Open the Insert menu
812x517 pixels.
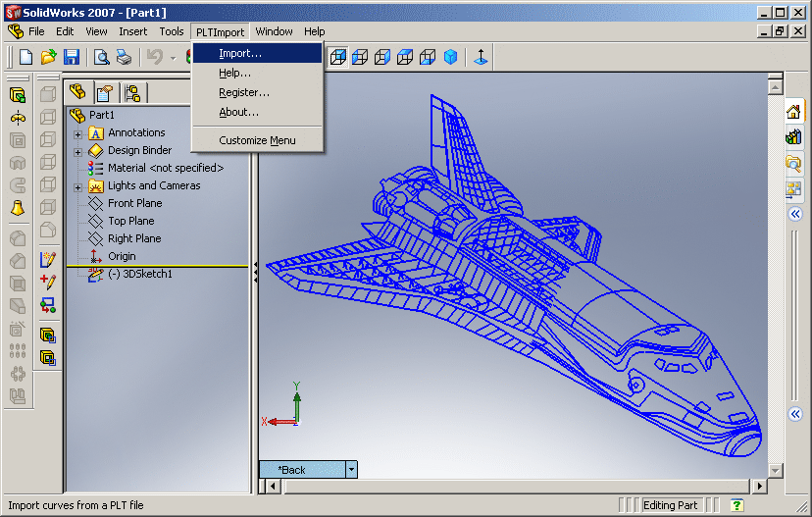point(133,31)
